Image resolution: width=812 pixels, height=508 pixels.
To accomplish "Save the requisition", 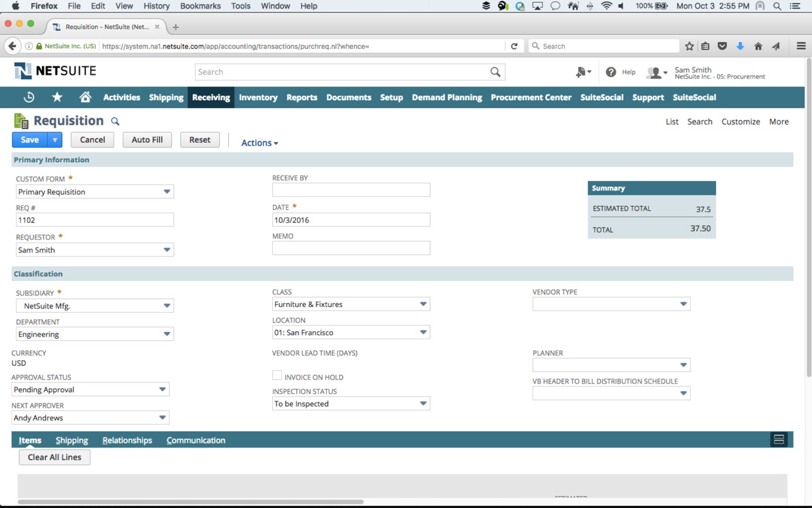I will click(30, 140).
